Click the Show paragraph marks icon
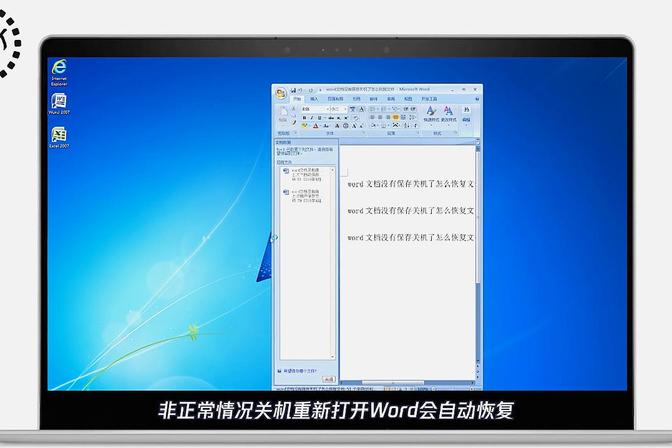Image resolution: width=672 pixels, height=448 pixels. [x=415, y=126]
